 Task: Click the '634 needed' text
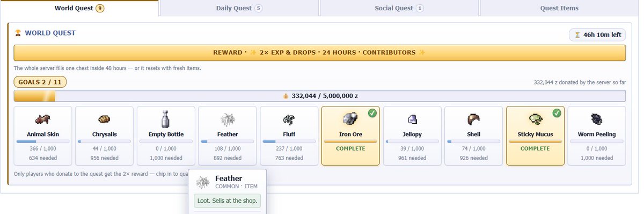coord(42,158)
